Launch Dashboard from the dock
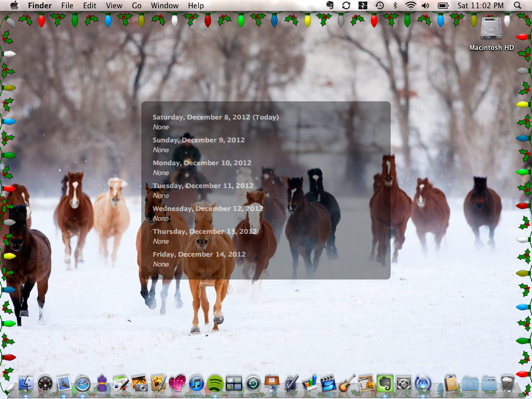532x399 pixels. 45,384
